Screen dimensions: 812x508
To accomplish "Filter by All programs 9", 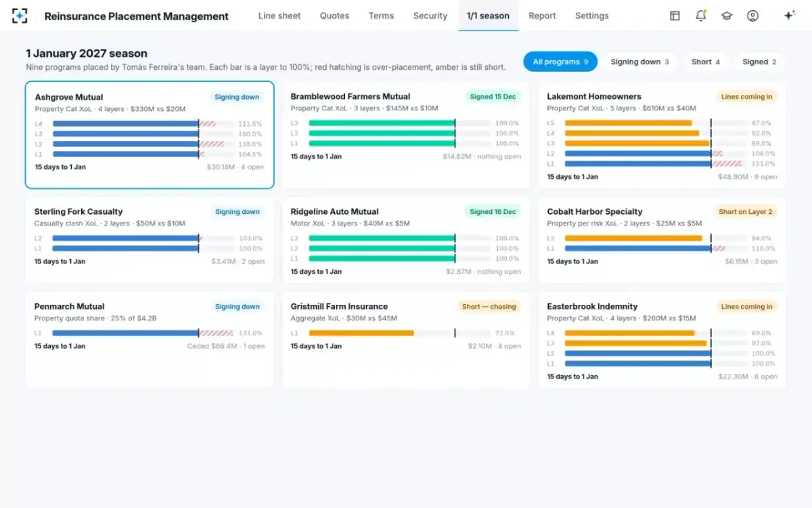I will (x=560, y=62).
